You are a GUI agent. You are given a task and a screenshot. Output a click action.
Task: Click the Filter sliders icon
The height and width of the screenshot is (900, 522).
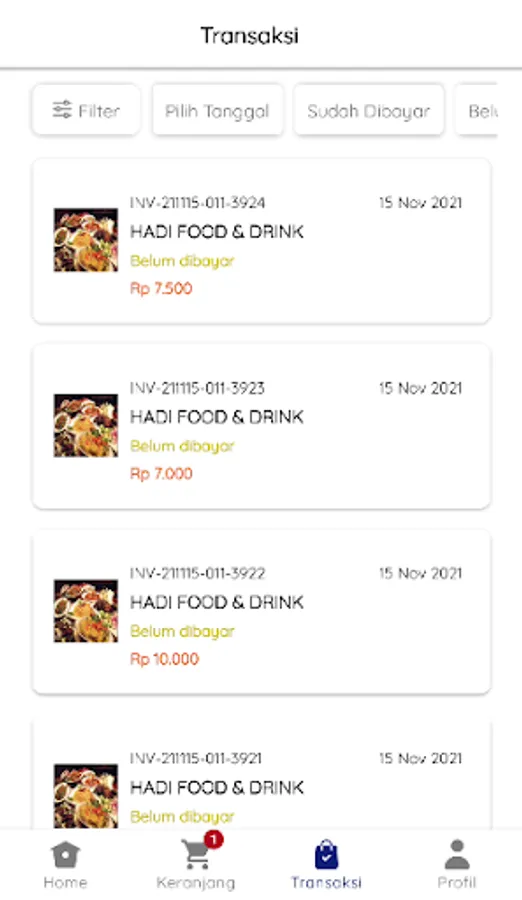pos(62,110)
